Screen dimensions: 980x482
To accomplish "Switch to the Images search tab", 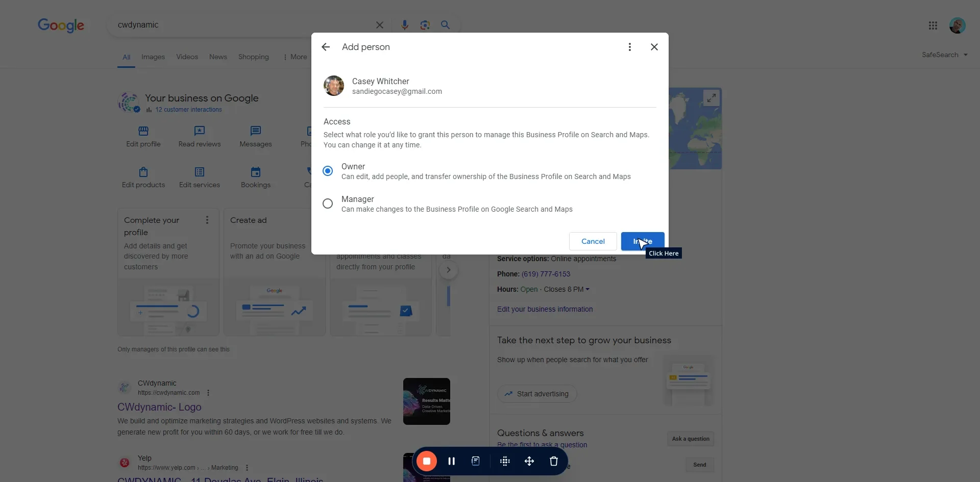I will tap(153, 57).
